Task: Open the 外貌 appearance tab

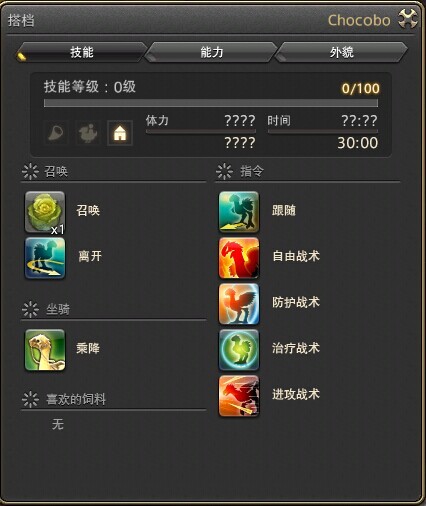Action: tap(341, 52)
